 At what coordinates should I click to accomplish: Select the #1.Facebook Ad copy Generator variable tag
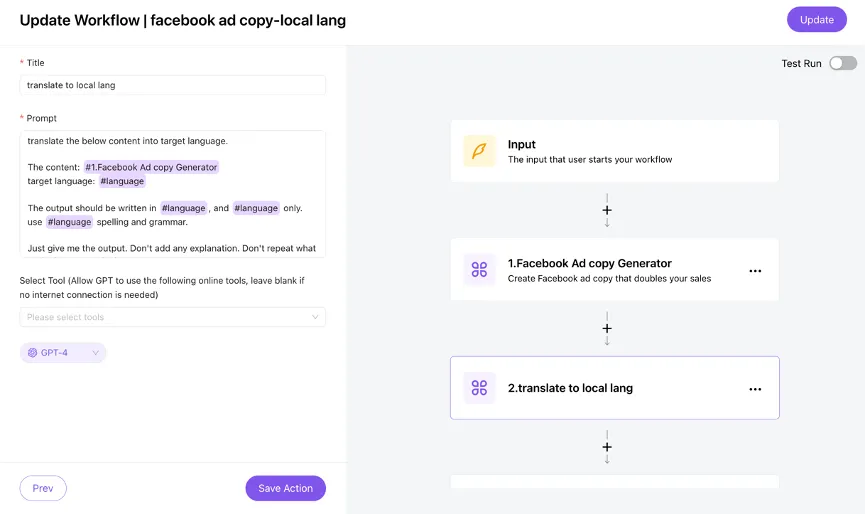151,167
